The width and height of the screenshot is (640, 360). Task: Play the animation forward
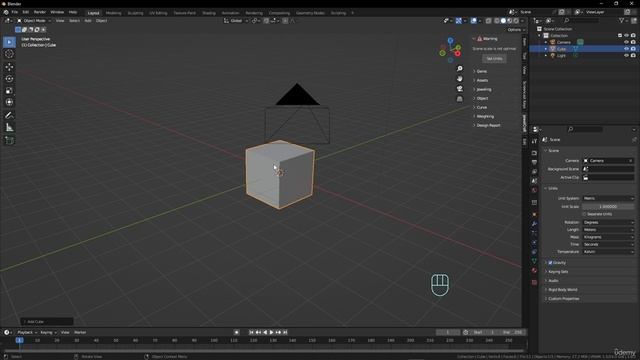pyautogui.click(x=271, y=332)
